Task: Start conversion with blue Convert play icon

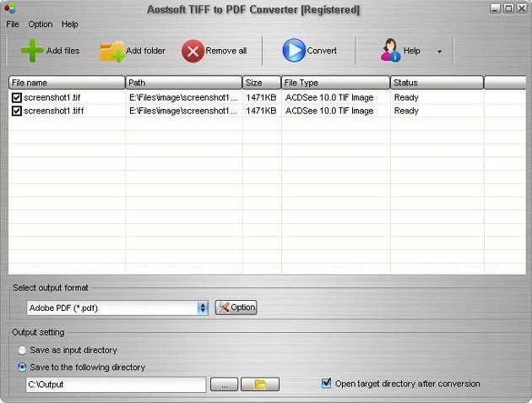Action: 294,50
